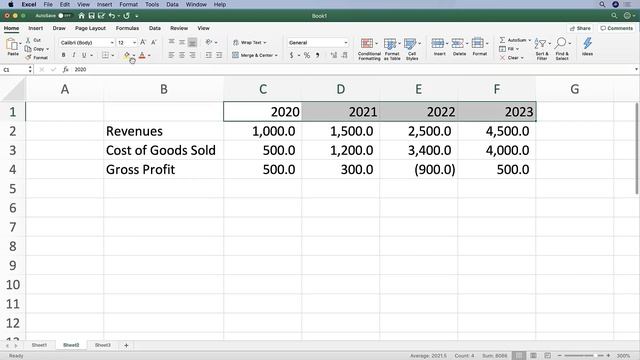Expand the Wrap Text dropdown
This screenshot has height=360, width=640.
[265, 42]
